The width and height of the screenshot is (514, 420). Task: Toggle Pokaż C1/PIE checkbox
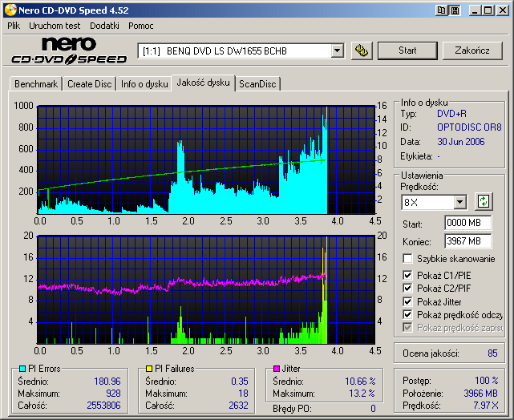[x=407, y=275]
